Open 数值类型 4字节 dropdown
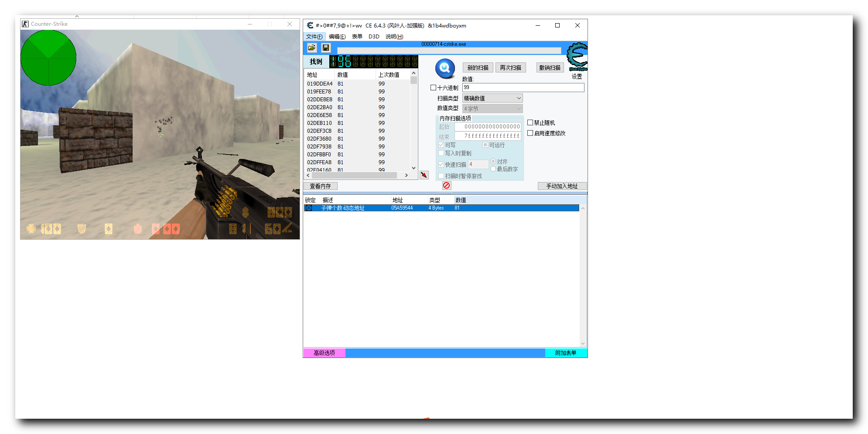Screen dimensions: 868x434 [x=492, y=109]
